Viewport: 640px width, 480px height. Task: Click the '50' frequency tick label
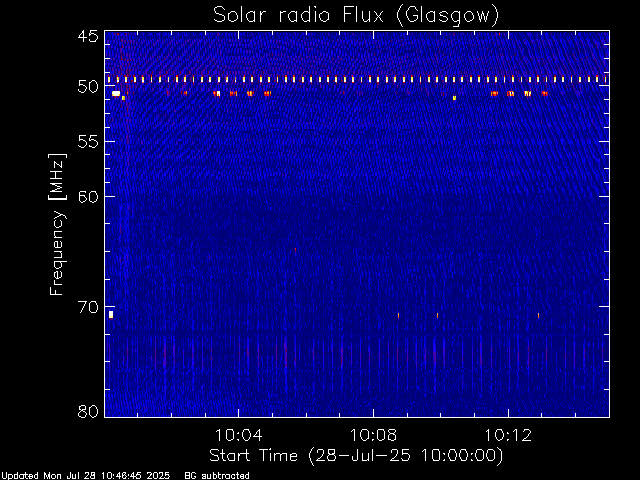(x=88, y=86)
